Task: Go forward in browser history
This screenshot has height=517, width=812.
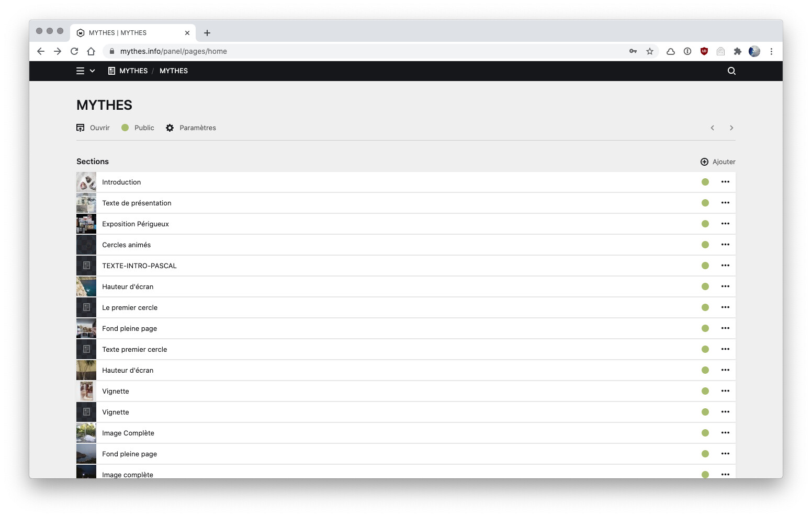Action: (58, 51)
